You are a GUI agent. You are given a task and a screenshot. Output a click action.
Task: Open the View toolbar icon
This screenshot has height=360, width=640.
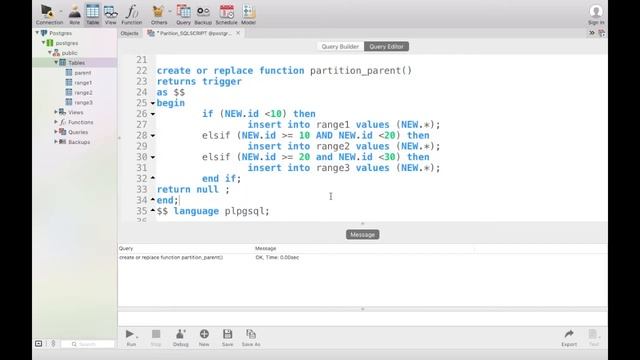click(110, 12)
